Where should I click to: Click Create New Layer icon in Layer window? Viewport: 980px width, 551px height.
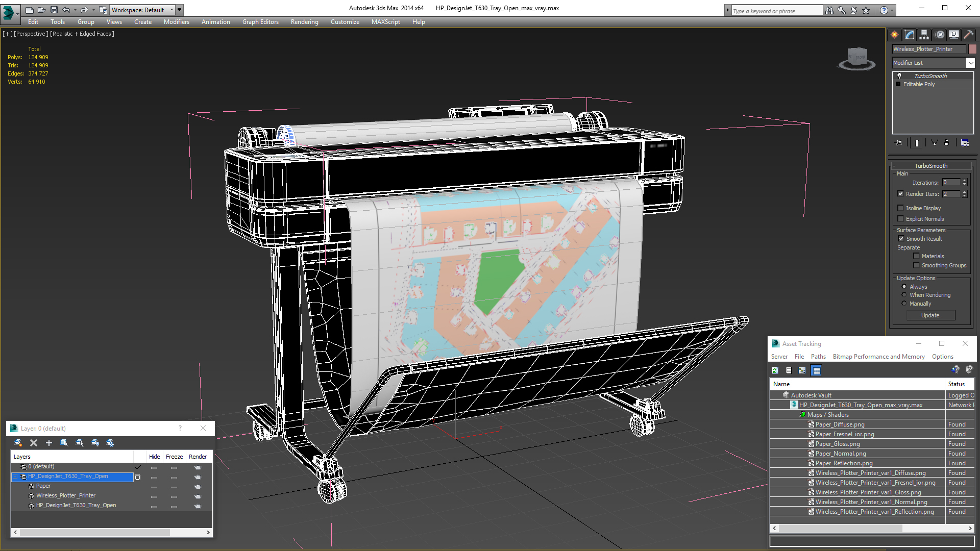pyautogui.click(x=18, y=443)
